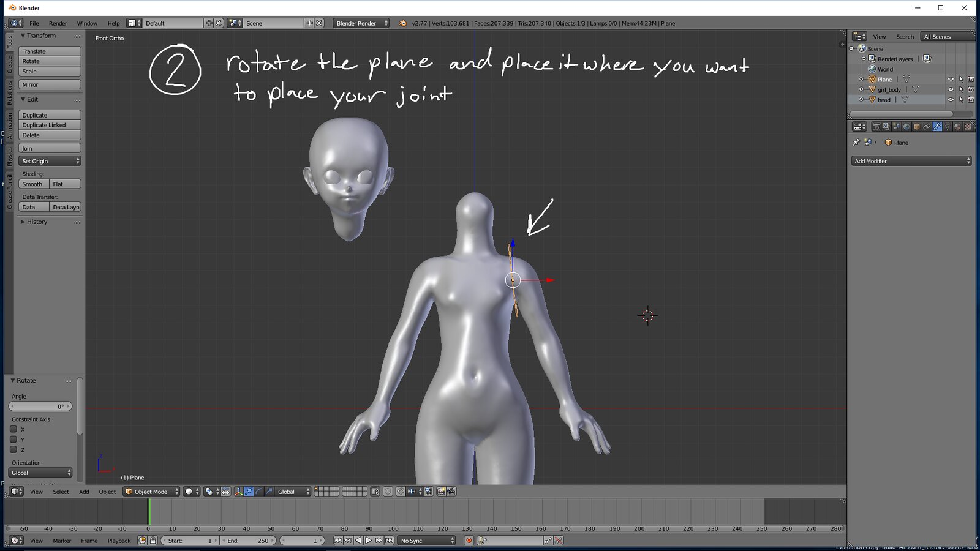Toggle selectability of Plane in outliner
This screenshot has height=551, width=980.
click(x=961, y=80)
